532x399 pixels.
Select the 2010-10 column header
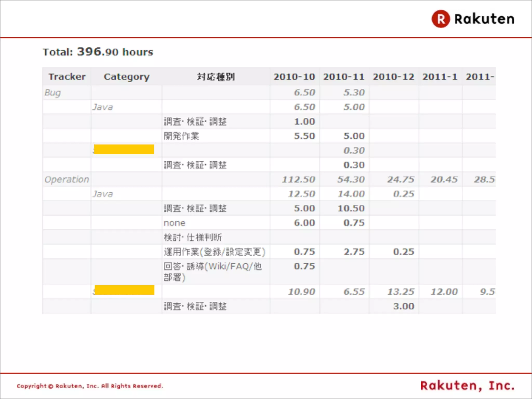[294, 77]
